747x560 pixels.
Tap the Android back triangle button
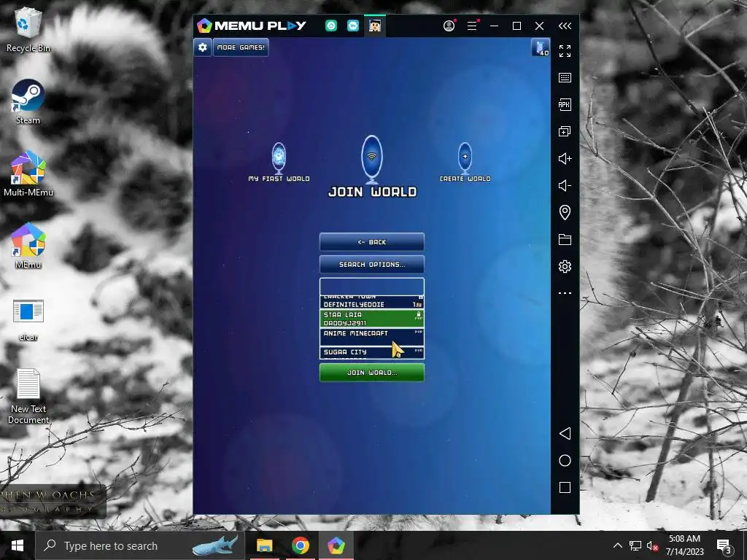[565, 433]
